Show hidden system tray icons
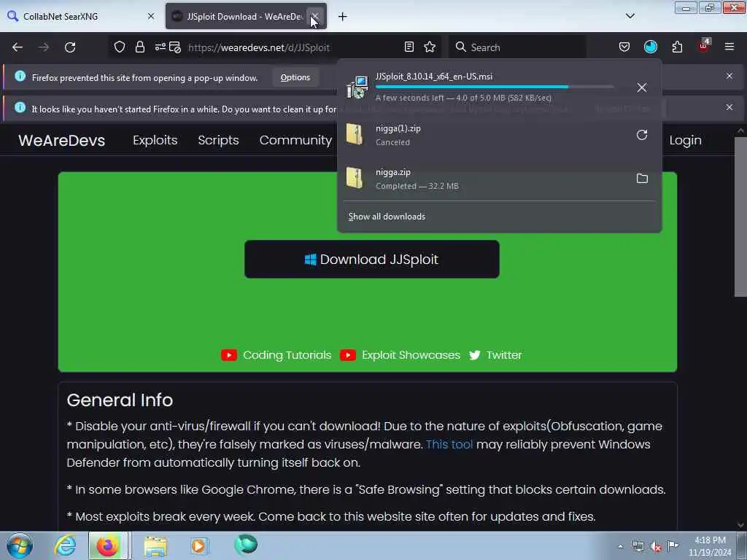Screen dimensions: 747x560 (x=620, y=547)
